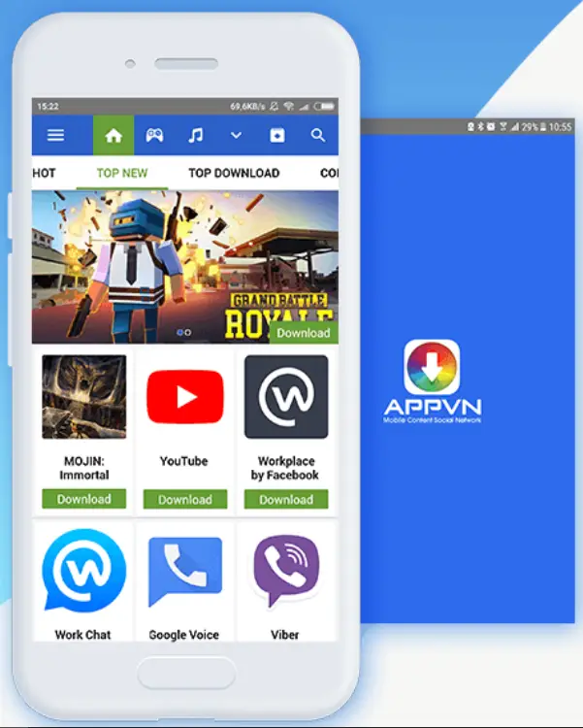
Task: Tap the 29% battery indicator on splash
Action: (x=534, y=127)
